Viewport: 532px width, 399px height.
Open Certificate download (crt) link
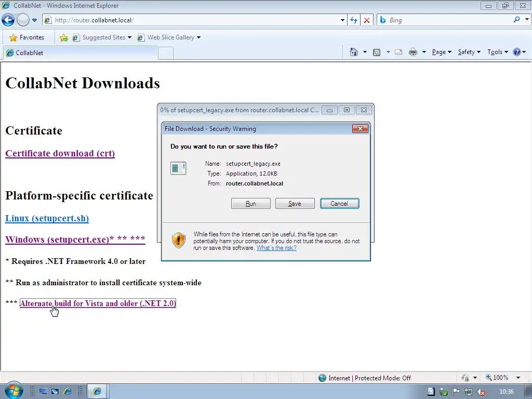click(60, 153)
